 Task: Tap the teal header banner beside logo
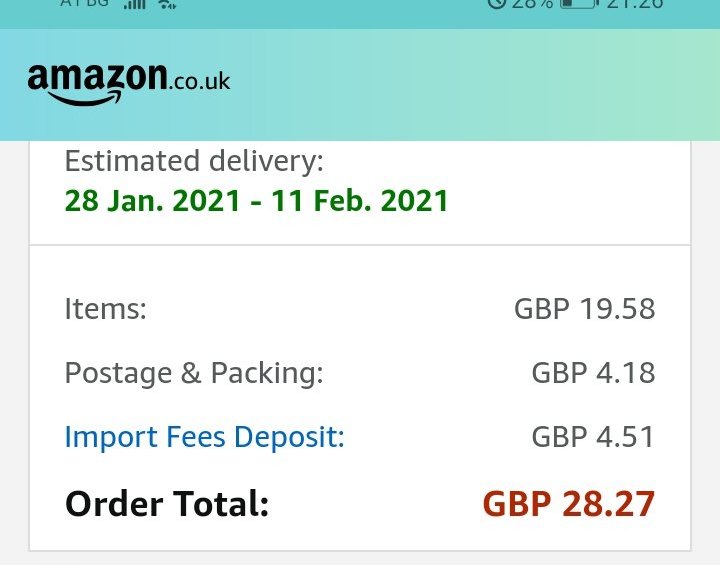(x=473, y=85)
